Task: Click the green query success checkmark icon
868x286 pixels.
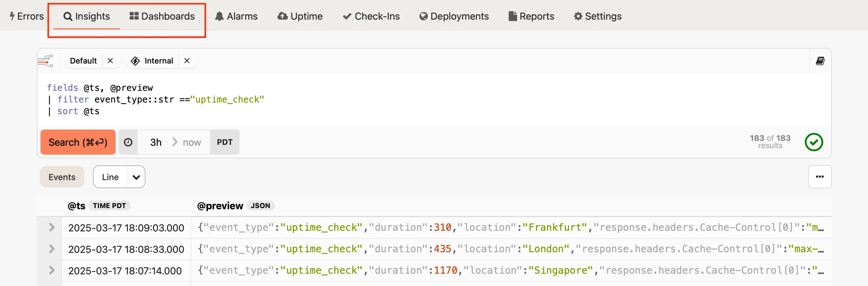Action: [x=813, y=142]
